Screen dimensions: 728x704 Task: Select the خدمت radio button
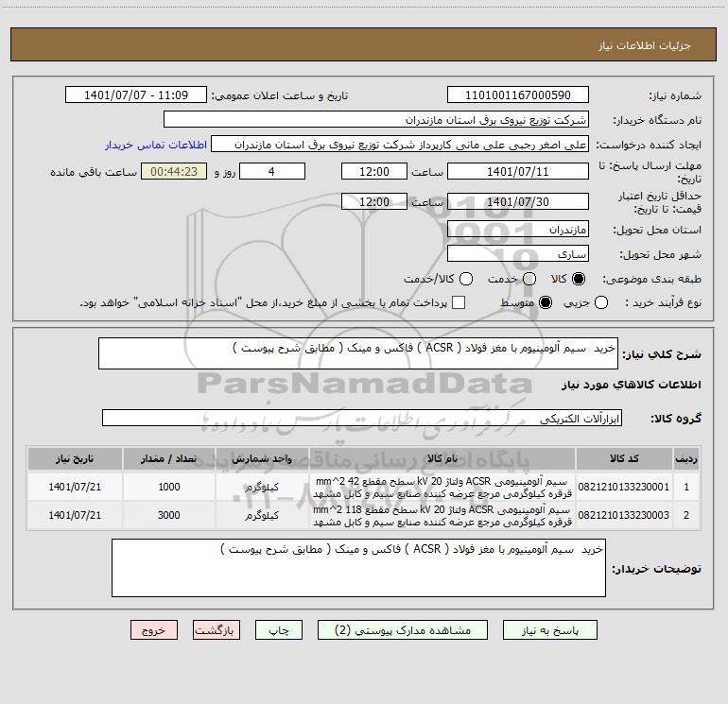click(529, 279)
